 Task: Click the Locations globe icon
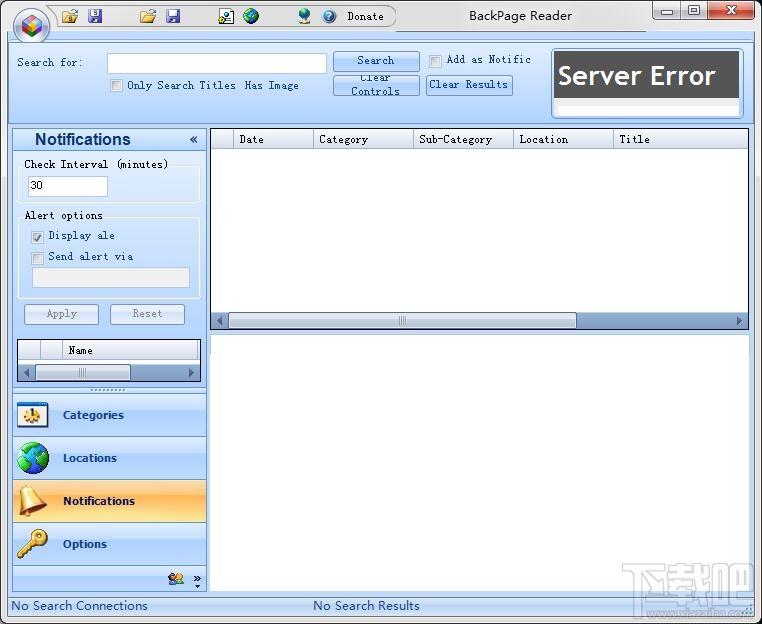click(x=33, y=458)
